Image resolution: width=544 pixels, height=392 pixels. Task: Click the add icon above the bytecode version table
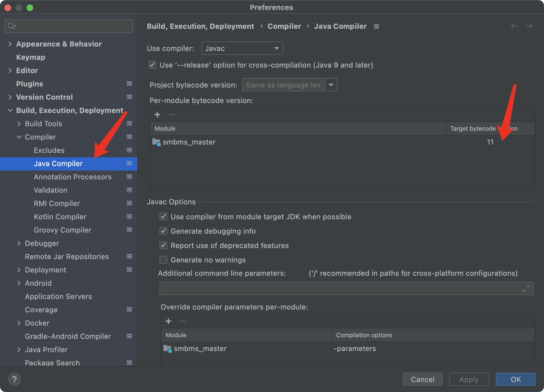click(157, 114)
